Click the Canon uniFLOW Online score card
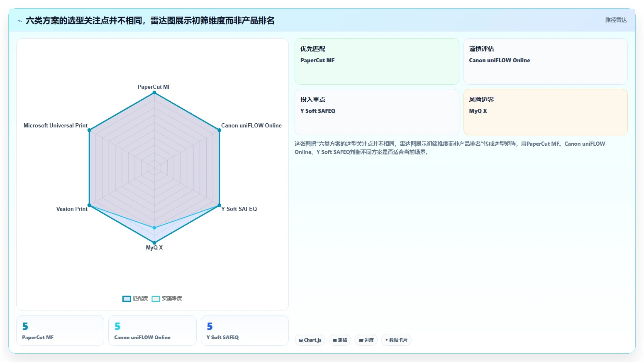The image size is (644, 362). [x=152, y=330]
